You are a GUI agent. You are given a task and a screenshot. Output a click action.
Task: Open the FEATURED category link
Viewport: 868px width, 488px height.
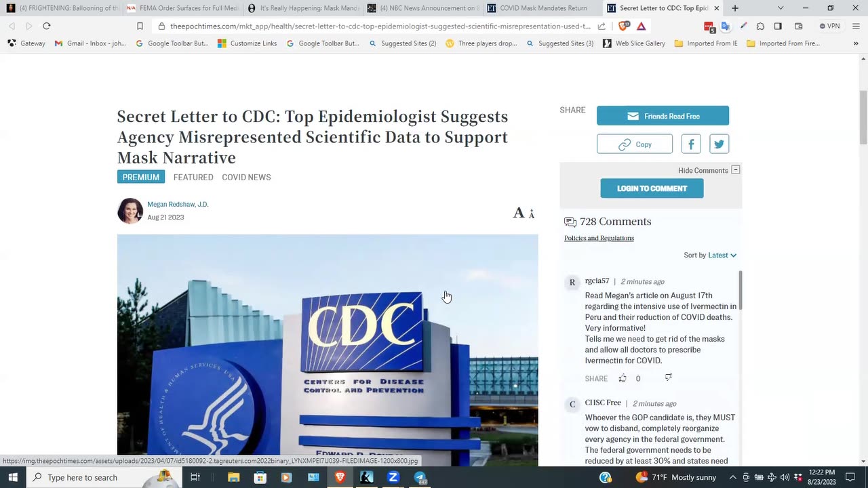click(x=193, y=177)
